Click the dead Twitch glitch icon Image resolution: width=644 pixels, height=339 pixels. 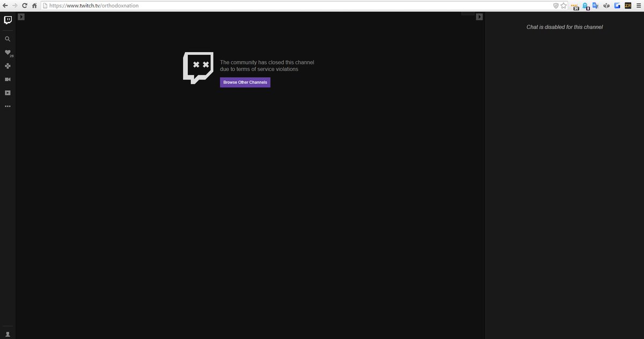point(198,68)
